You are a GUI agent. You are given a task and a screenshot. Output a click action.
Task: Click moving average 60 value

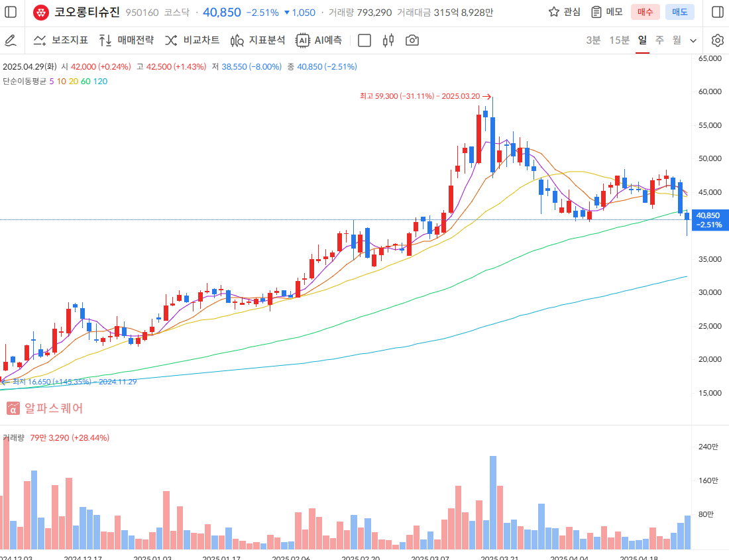85,82
